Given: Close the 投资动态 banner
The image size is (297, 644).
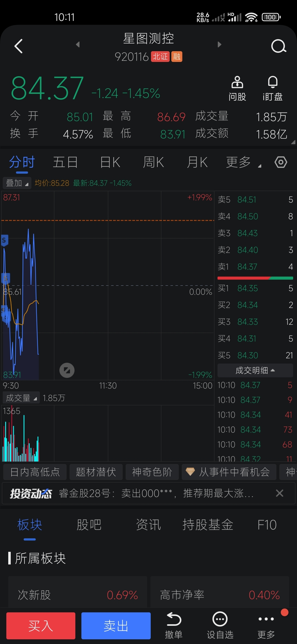Looking at the screenshot, I should (x=279, y=493).
